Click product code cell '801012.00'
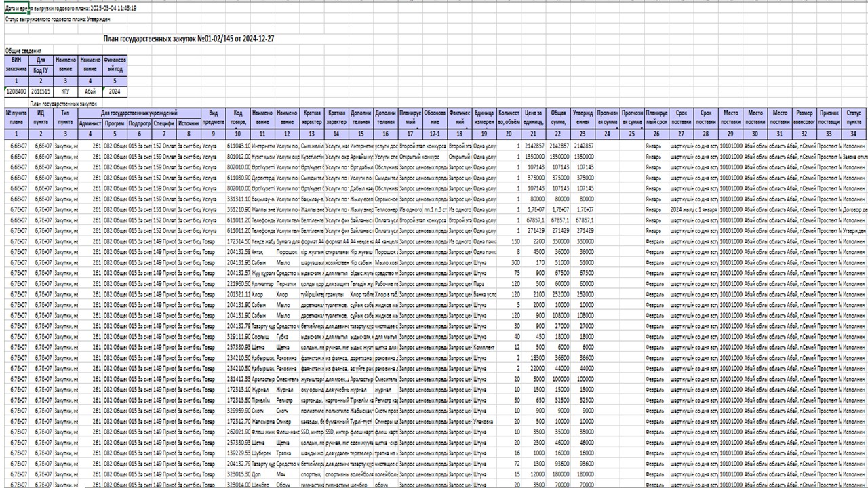Image resolution: width=868 pixels, height=488 pixels. [x=237, y=156]
